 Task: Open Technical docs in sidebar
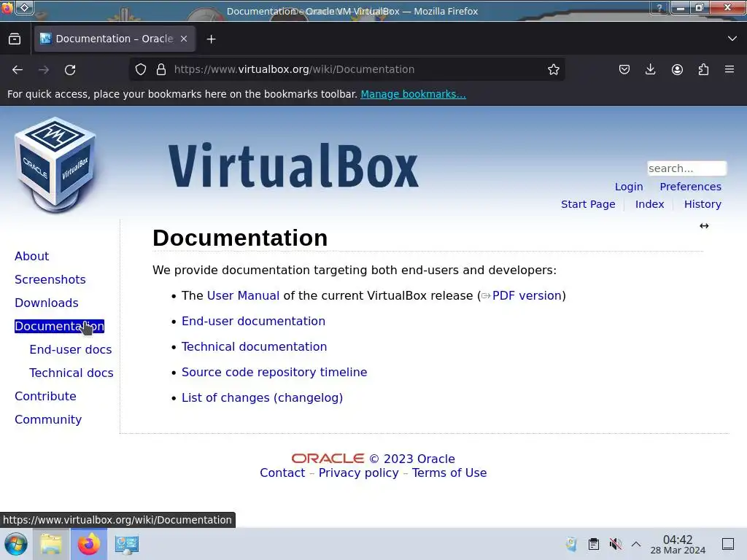coord(71,373)
